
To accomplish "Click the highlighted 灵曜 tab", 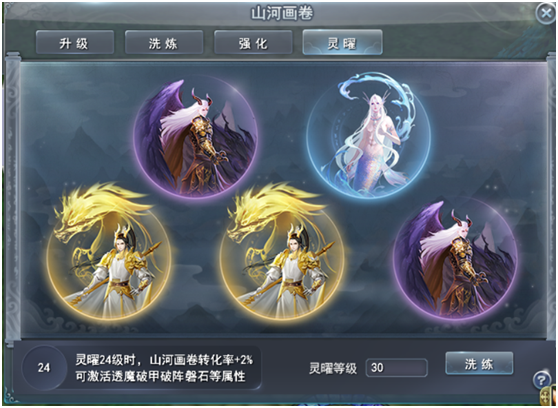I will [342, 43].
